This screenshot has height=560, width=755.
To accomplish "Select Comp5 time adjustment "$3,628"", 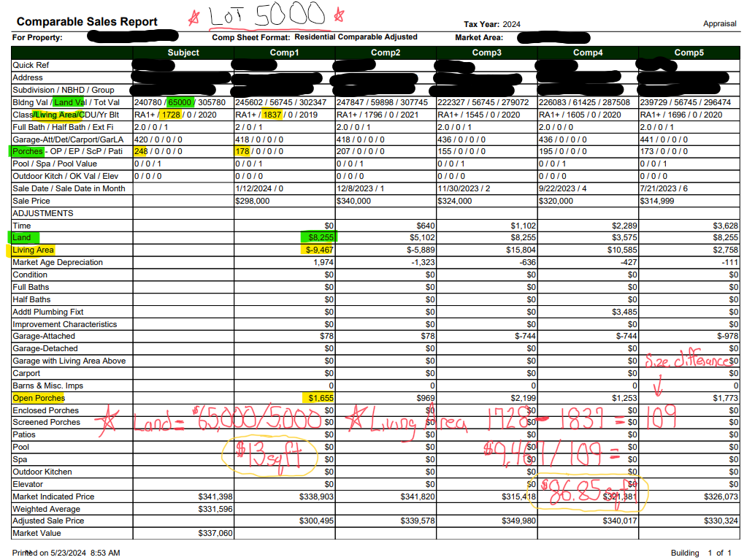I will [x=726, y=226].
